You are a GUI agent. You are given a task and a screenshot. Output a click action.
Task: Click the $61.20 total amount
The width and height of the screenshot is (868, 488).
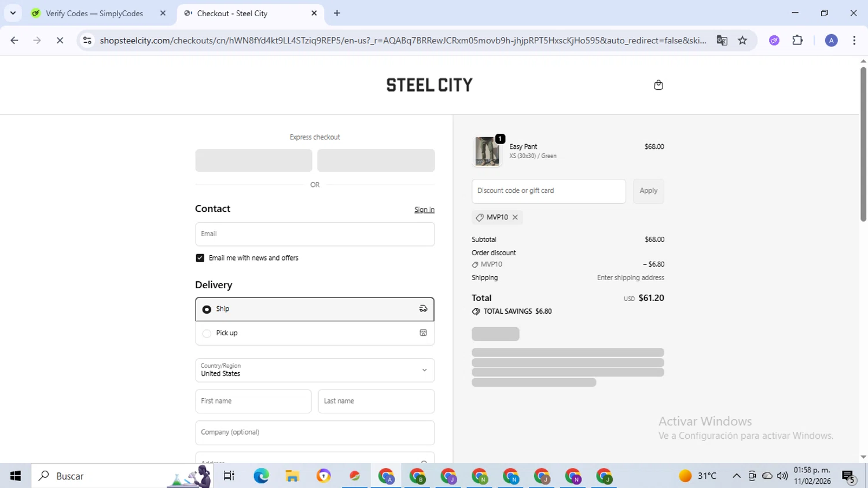[651, 298]
